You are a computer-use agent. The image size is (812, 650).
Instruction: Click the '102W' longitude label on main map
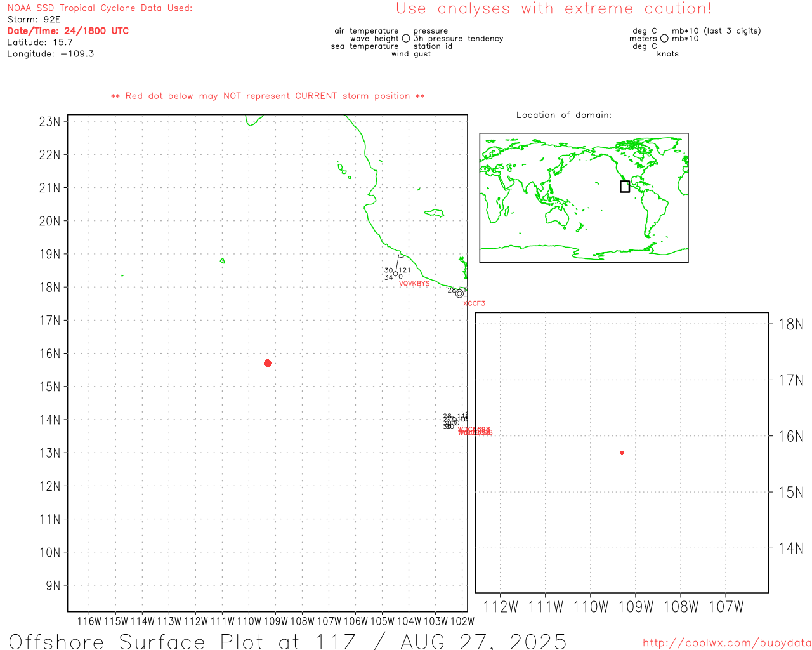[462, 621]
